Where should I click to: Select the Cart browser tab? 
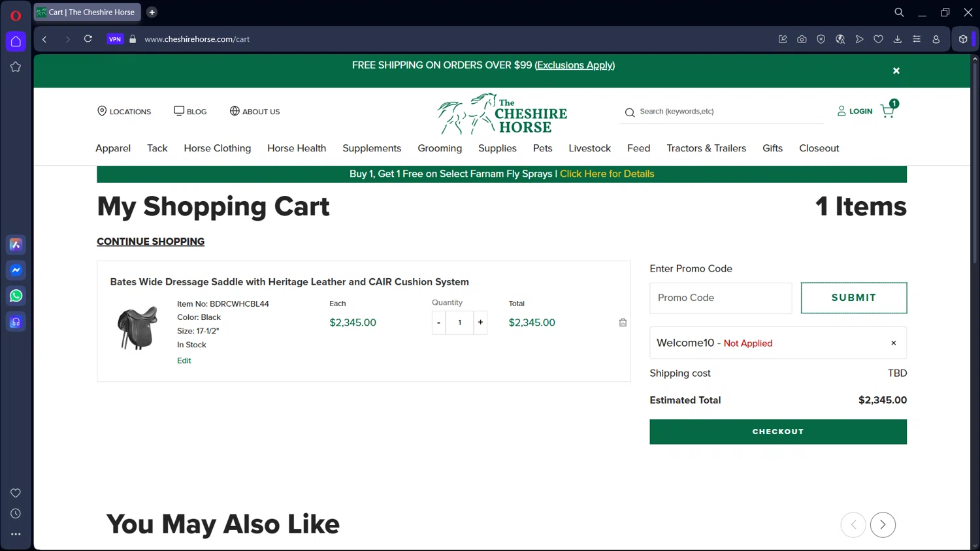click(88, 12)
